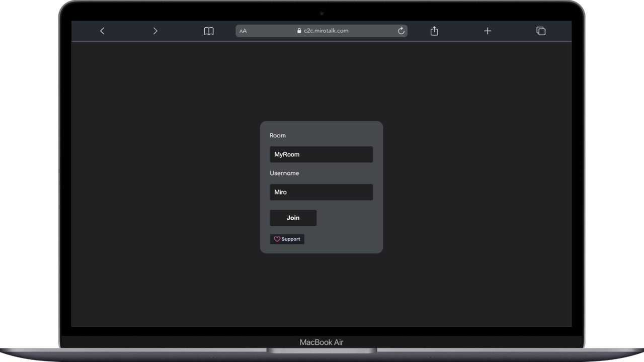Open the Safari share sheet

[434, 31]
